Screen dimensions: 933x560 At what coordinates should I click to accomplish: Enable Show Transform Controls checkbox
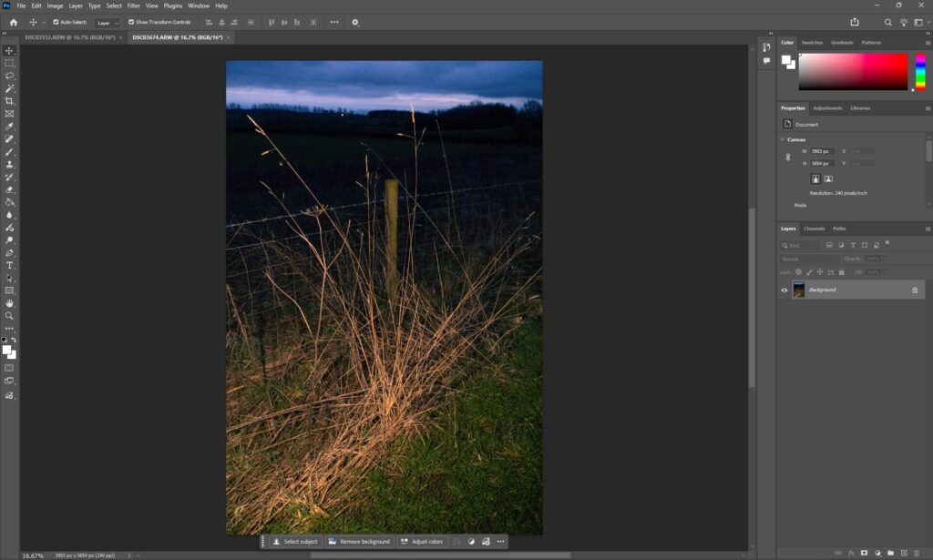(x=131, y=22)
